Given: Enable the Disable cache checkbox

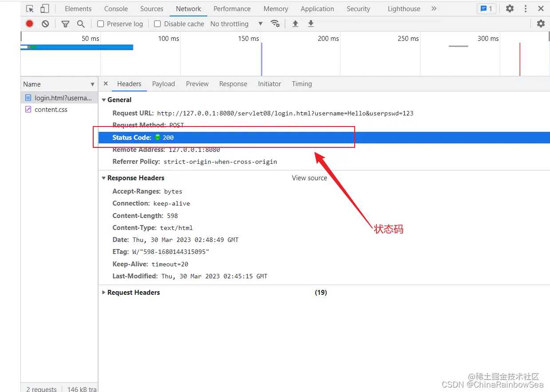Looking at the screenshot, I should tap(157, 24).
